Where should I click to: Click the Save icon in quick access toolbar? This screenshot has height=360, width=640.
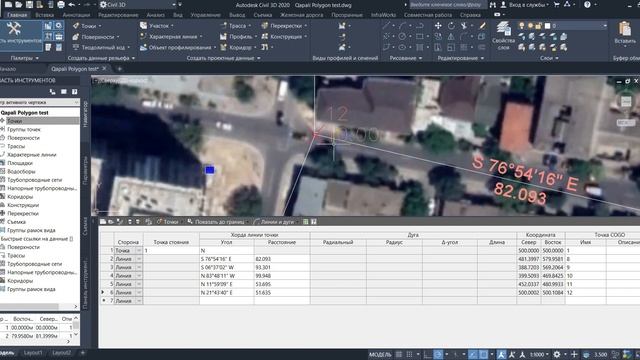(x=29, y=4)
